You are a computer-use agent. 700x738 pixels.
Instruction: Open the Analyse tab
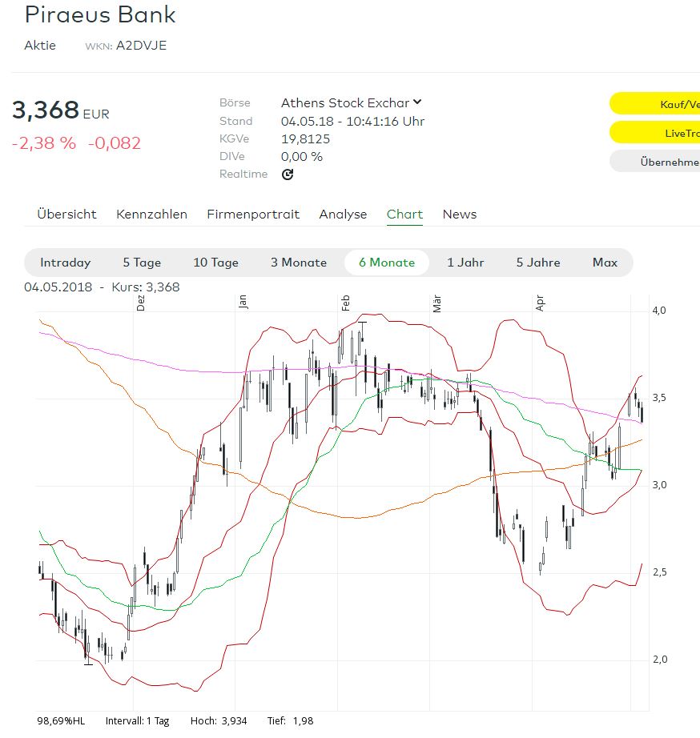[343, 214]
